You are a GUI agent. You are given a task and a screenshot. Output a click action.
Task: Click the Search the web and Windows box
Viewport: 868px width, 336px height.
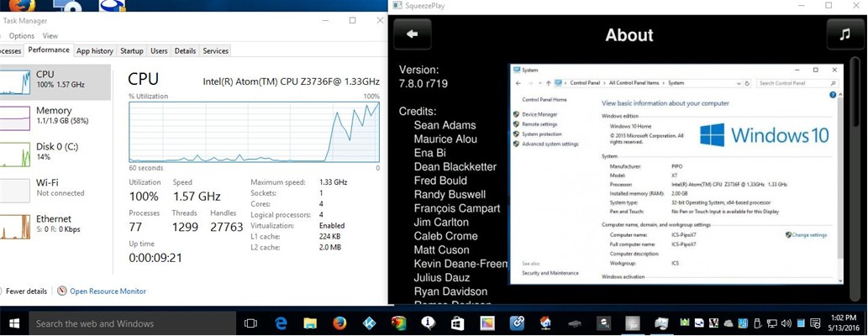[x=132, y=323]
